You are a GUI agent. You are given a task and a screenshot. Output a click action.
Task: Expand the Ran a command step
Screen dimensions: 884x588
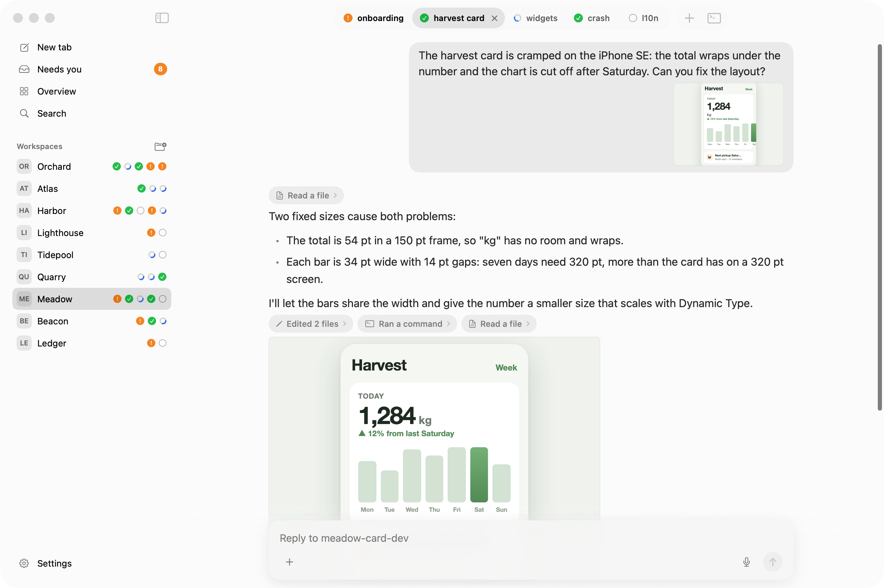click(x=407, y=324)
